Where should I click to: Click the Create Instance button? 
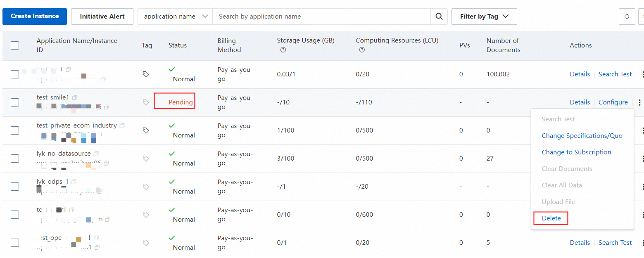[35, 17]
